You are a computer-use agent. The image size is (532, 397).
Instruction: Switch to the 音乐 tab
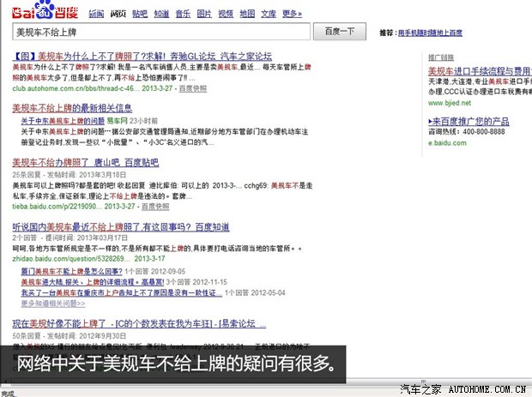tap(183, 14)
